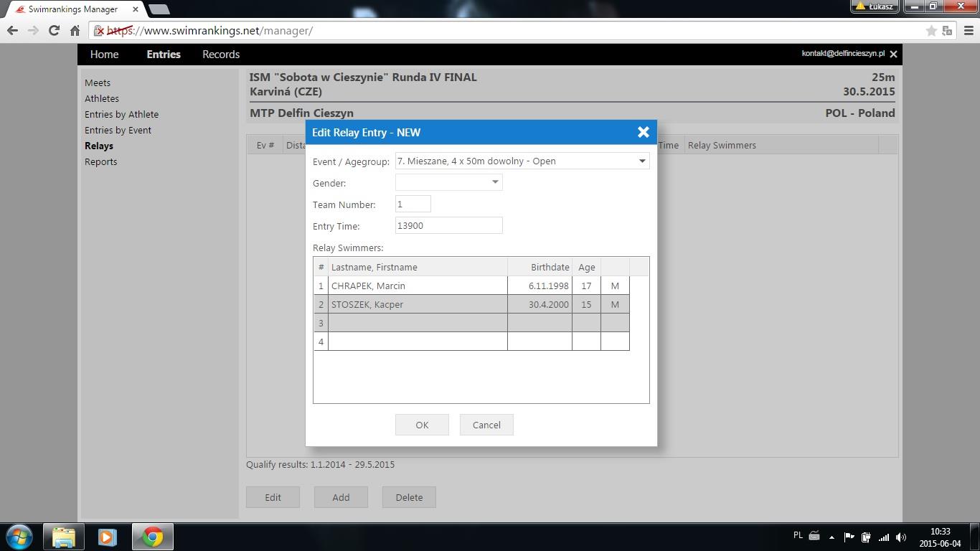Viewport: 980px width, 551px height.
Task: Click the on-screen keyboard tray icon
Action: click(x=814, y=536)
